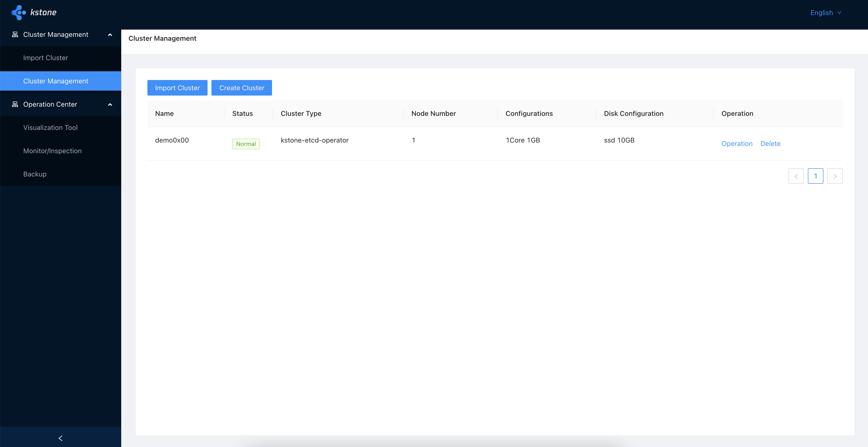Click the Operation Center grid icon
The image size is (868, 447).
(14, 104)
